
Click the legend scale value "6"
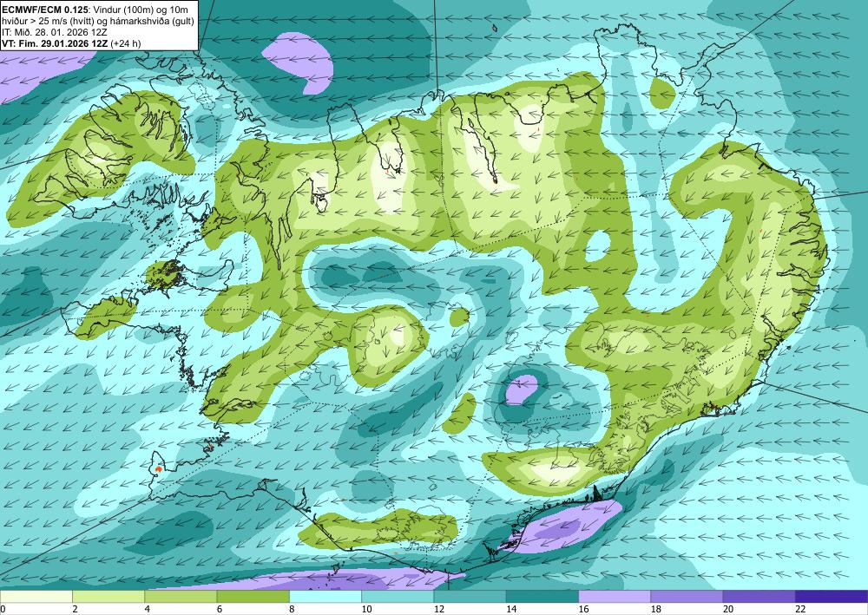[220, 609]
